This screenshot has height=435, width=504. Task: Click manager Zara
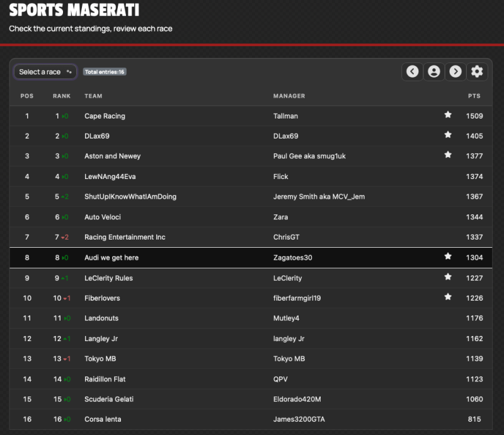(280, 217)
